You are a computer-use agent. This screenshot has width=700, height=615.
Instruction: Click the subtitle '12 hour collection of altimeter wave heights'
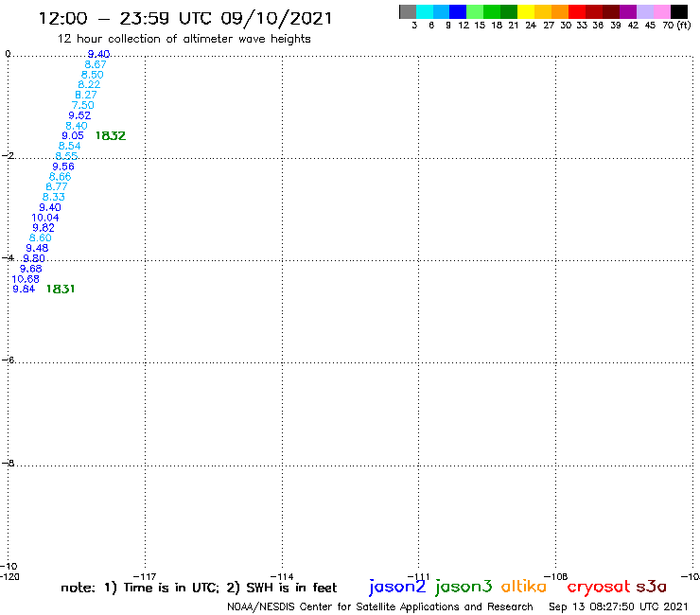184,39
